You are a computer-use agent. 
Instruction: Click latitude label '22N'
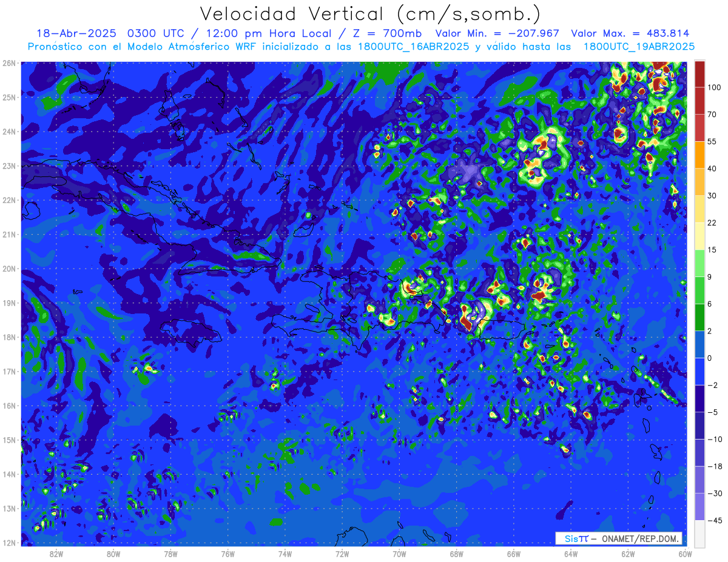pos(9,200)
